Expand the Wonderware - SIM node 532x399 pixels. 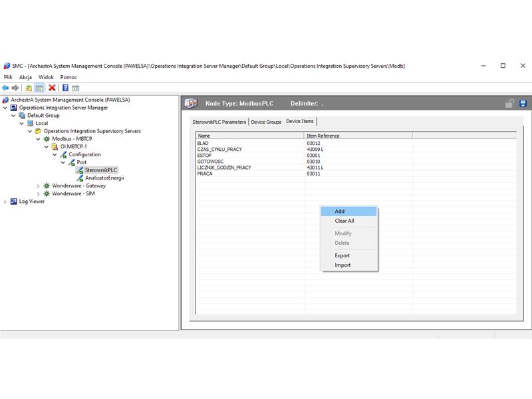pyautogui.click(x=38, y=194)
